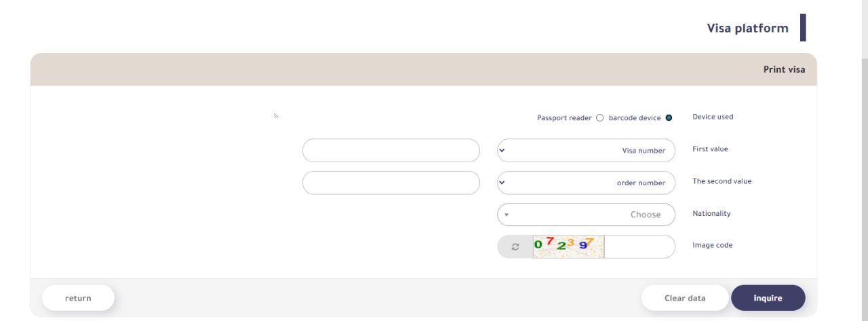This screenshot has height=321, width=868.
Task: Click the Image code entry box
Action: [637, 247]
